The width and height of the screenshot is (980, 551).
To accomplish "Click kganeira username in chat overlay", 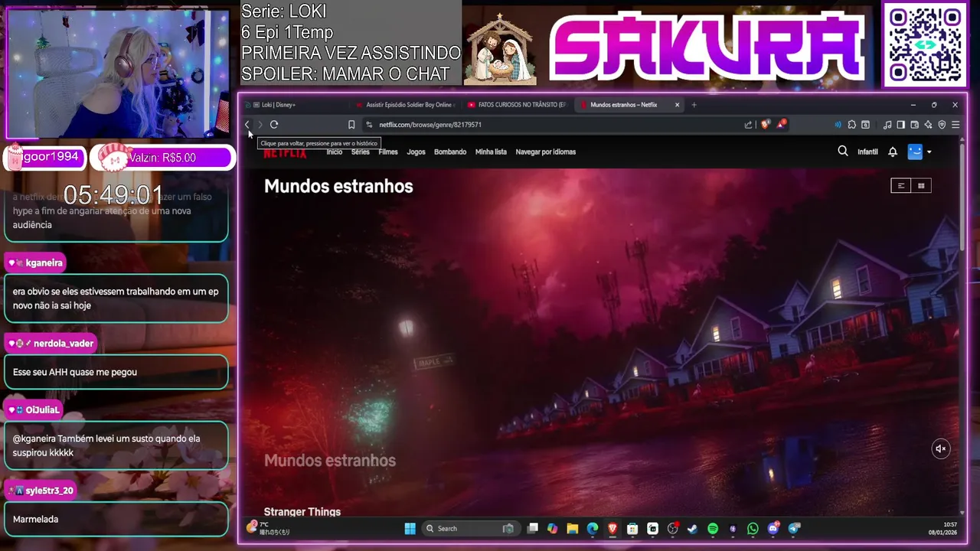I will 44,262.
